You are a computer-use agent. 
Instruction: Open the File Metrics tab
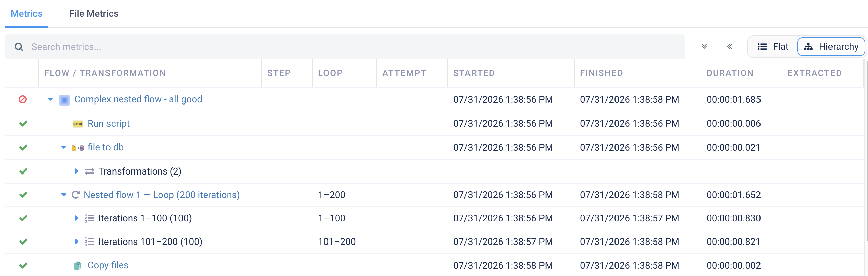click(x=94, y=13)
